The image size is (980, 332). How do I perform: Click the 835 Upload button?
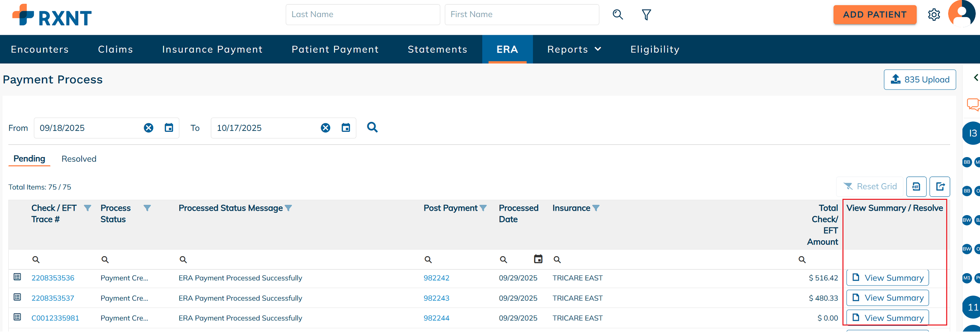pos(920,80)
